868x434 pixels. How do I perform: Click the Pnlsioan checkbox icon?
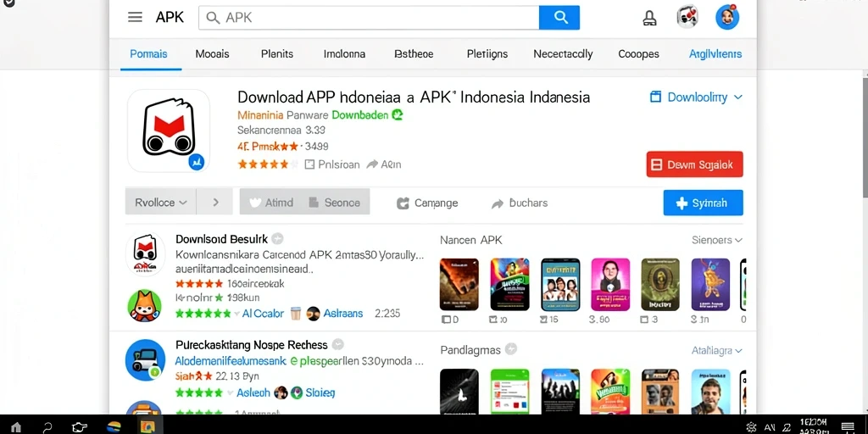(x=309, y=164)
